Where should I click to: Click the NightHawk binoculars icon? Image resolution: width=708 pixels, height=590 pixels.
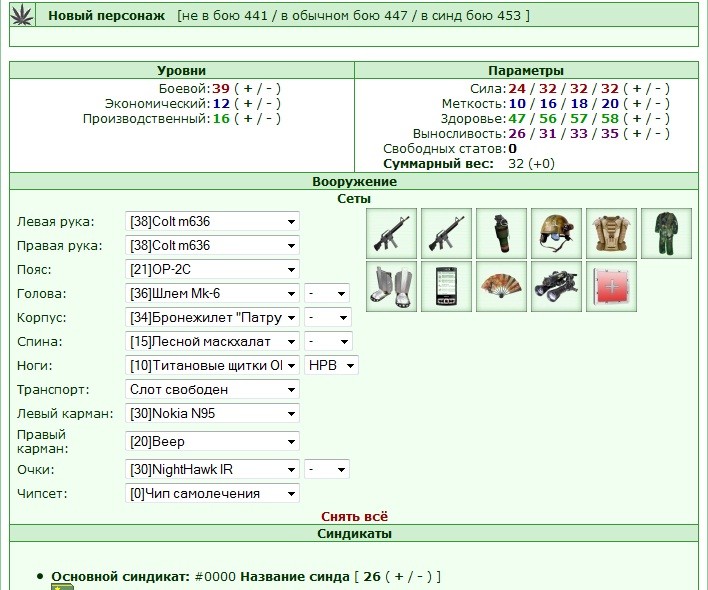tap(556, 286)
